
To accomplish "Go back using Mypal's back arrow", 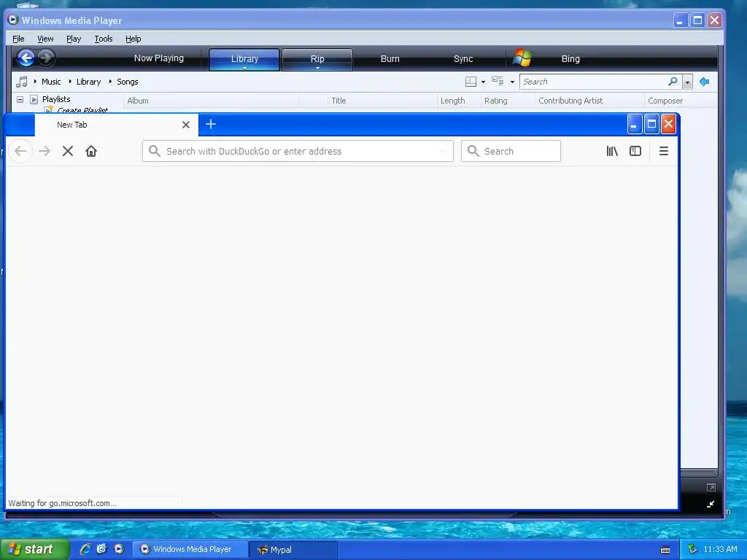I will point(20,151).
